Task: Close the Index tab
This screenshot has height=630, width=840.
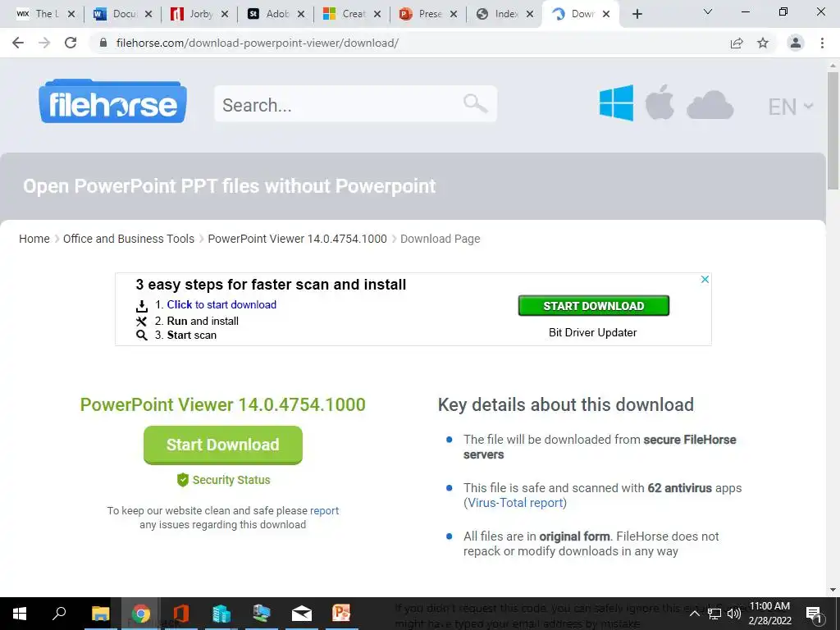Action: [530, 14]
